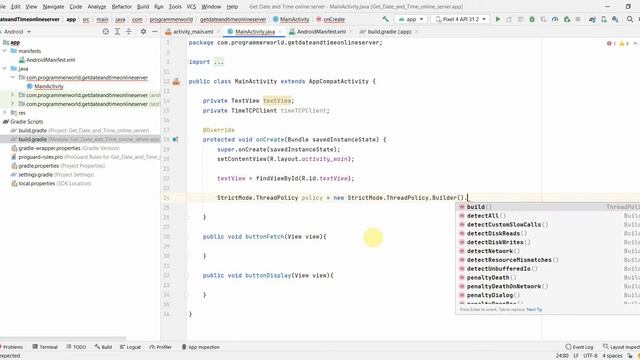Collapse the first com.programmerworld package node
This screenshot has width=640, height=360.
(13, 78)
